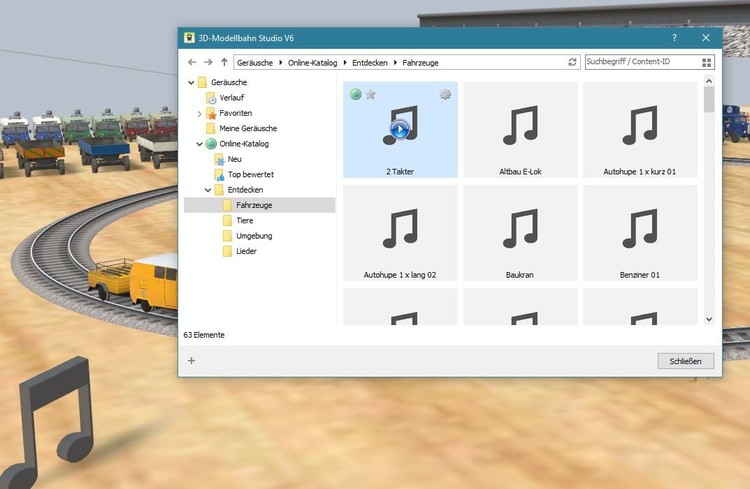Click Online-Katalog in the breadcrumb path

coord(312,63)
